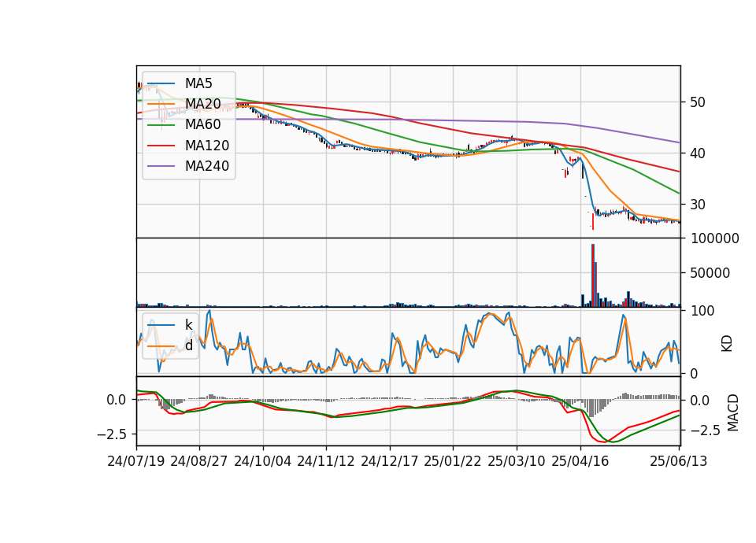The width and height of the screenshot is (756, 543).
Task: Click the purple MA240 legend line sample
Action: 161,166
